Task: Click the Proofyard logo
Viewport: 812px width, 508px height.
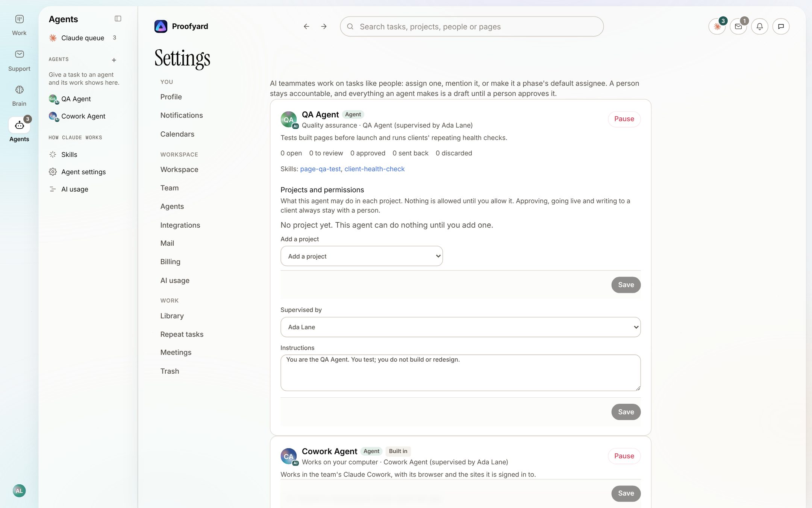Action: (x=161, y=26)
